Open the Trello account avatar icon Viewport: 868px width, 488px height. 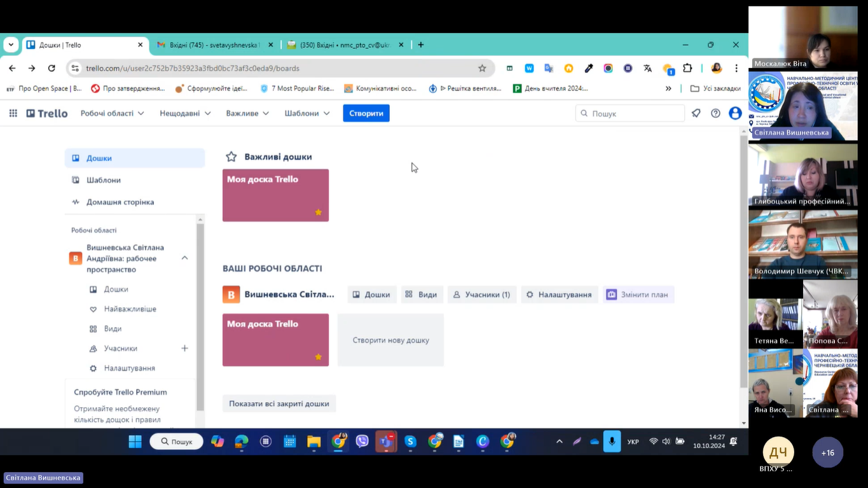pyautogui.click(x=735, y=113)
